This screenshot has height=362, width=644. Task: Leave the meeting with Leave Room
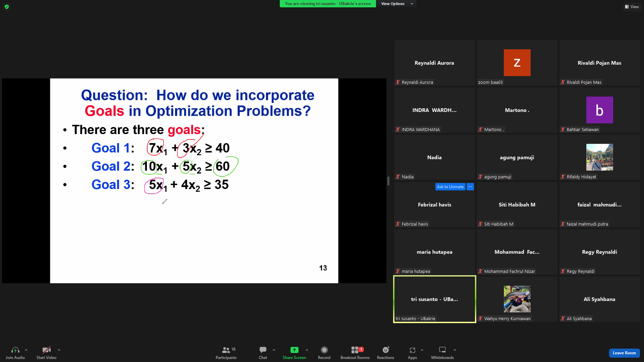pyautogui.click(x=624, y=353)
